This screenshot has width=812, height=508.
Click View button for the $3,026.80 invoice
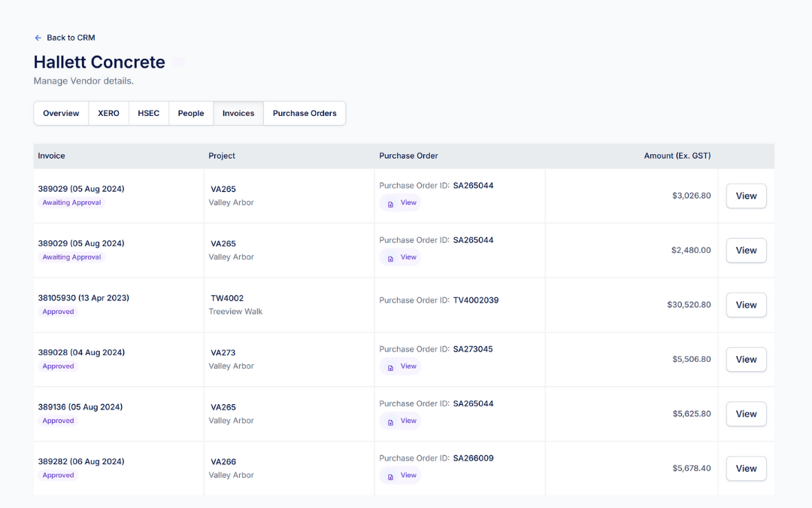[x=747, y=196]
